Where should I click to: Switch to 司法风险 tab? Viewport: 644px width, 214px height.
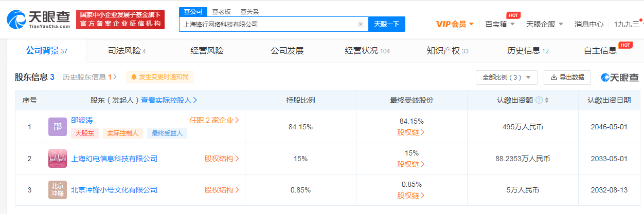(127, 51)
